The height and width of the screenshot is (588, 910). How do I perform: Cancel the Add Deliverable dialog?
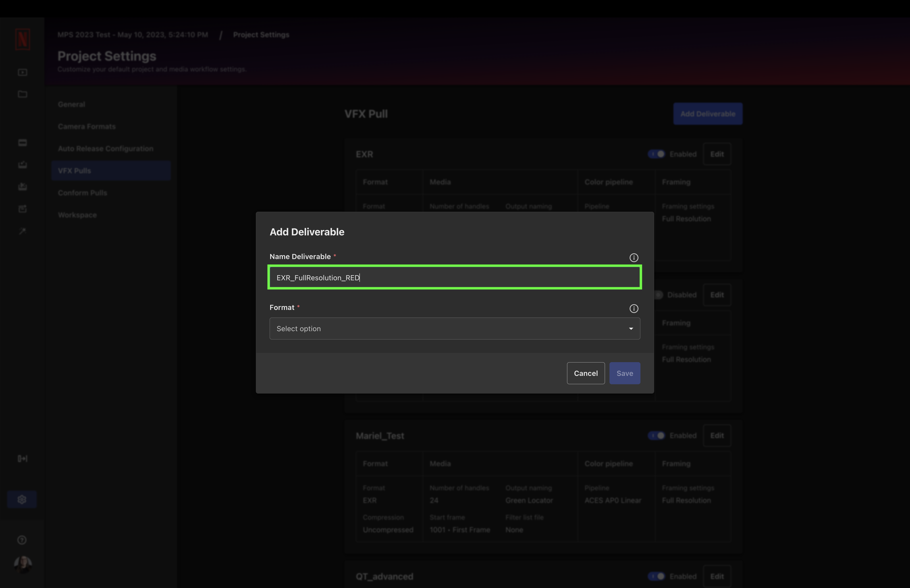(586, 373)
